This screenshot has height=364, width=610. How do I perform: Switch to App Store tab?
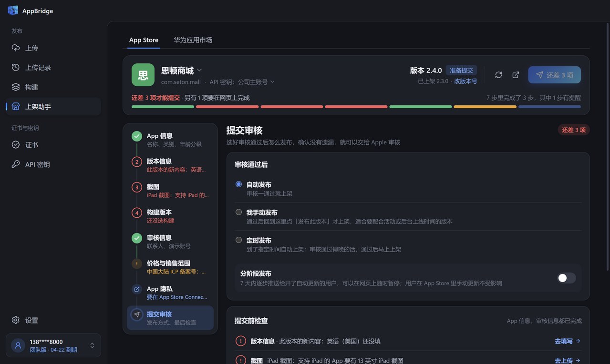pyautogui.click(x=144, y=40)
